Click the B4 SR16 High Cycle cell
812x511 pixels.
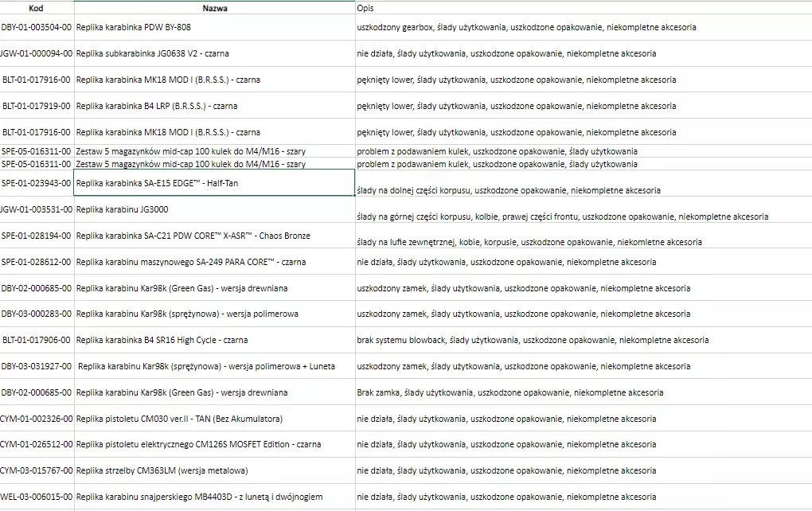162,340
